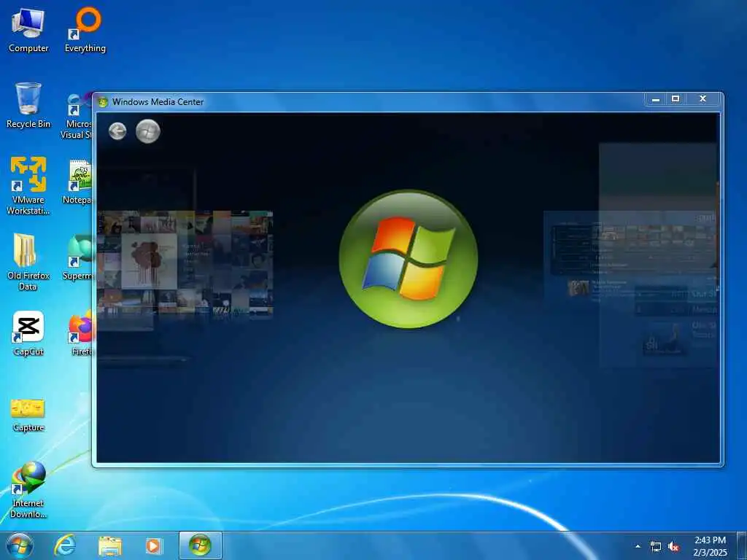Launch Internet Explorer from the taskbar
Viewport: 747px width, 560px height.
point(65,545)
